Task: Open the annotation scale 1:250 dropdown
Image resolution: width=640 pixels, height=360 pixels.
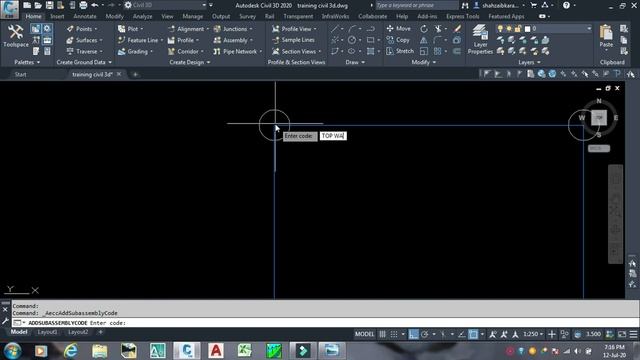Action: click(533, 334)
